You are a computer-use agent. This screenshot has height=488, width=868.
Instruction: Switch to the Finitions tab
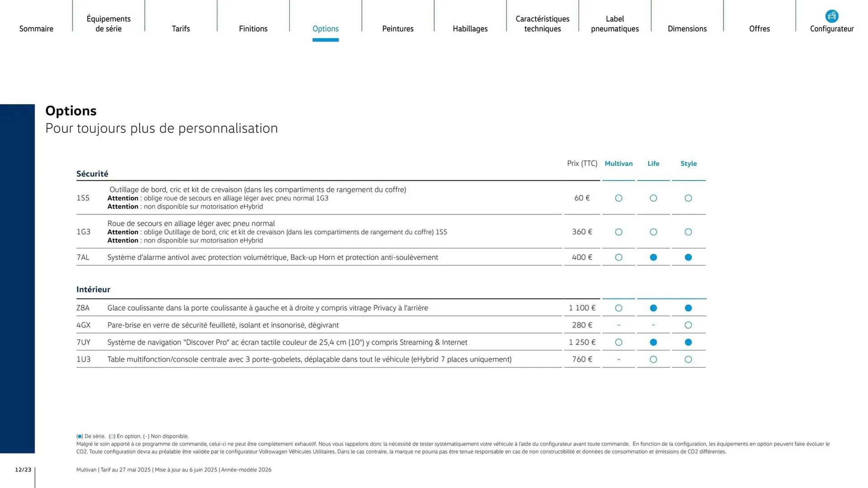pyautogui.click(x=253, y=28)
